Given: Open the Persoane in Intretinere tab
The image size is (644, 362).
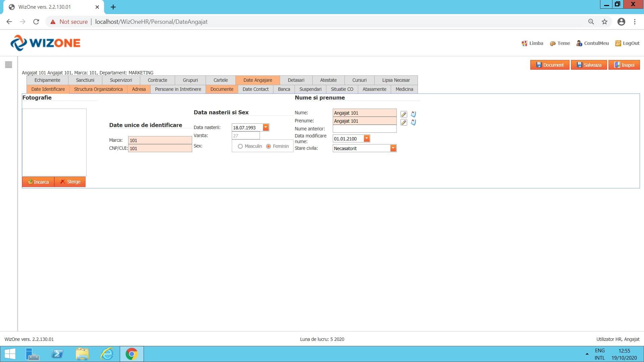Looking at the screenshot, I should 178,89.
